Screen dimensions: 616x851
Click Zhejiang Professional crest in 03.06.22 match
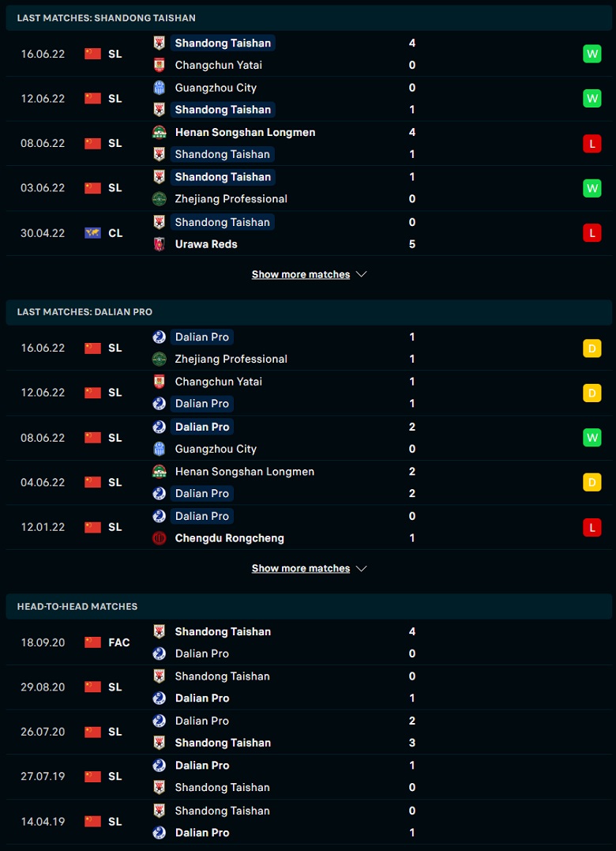pyautogui.click(x=159, y=199)
